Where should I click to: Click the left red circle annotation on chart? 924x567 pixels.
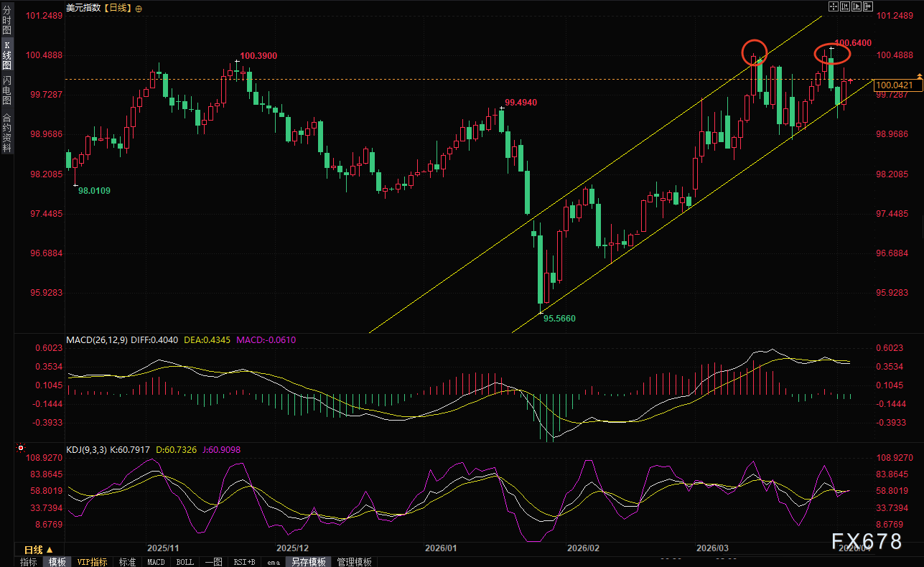point(755,52)
